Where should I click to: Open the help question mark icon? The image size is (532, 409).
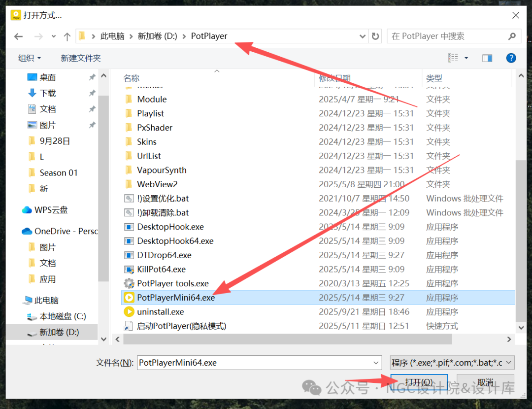(x=511, y=58)
